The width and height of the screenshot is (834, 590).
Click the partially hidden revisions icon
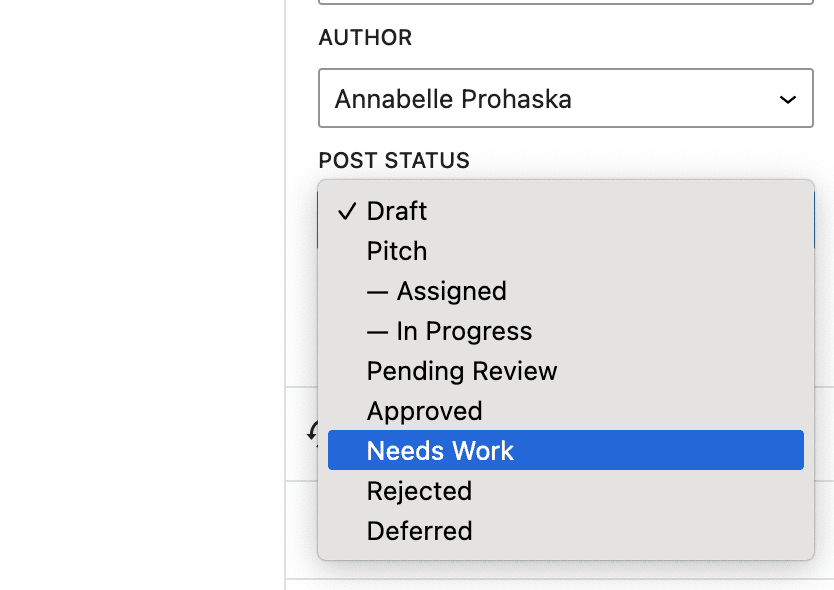point(312,432)
